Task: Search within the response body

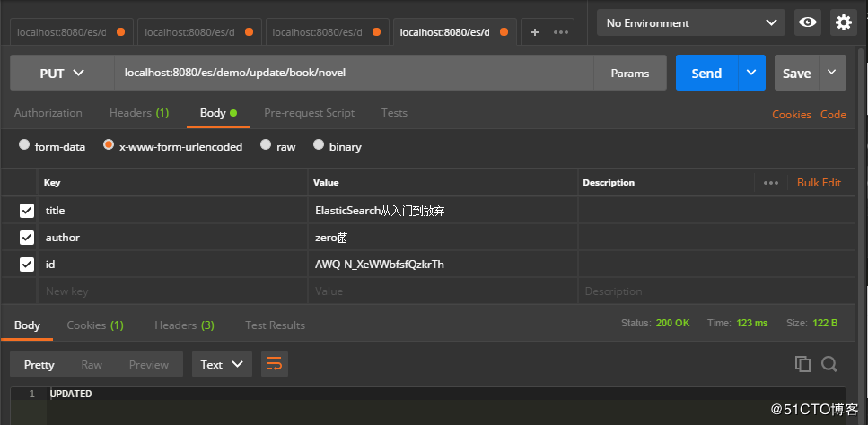Action: [x=829, y=364]
